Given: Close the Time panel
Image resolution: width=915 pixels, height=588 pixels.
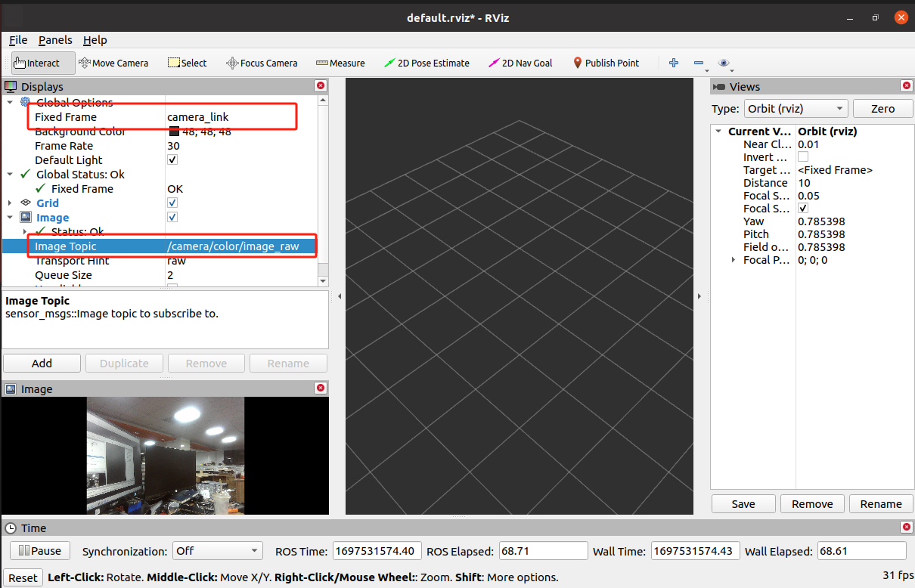Looking at the screenshot, I should click(x=907, y=527).
